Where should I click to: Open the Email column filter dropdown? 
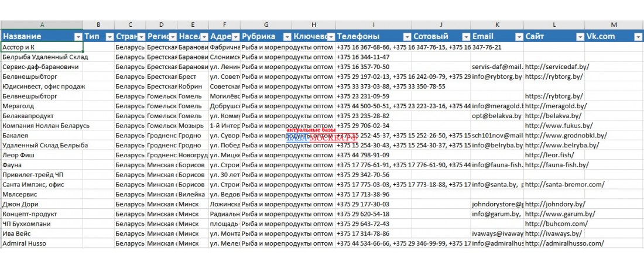tap(519, 36)
